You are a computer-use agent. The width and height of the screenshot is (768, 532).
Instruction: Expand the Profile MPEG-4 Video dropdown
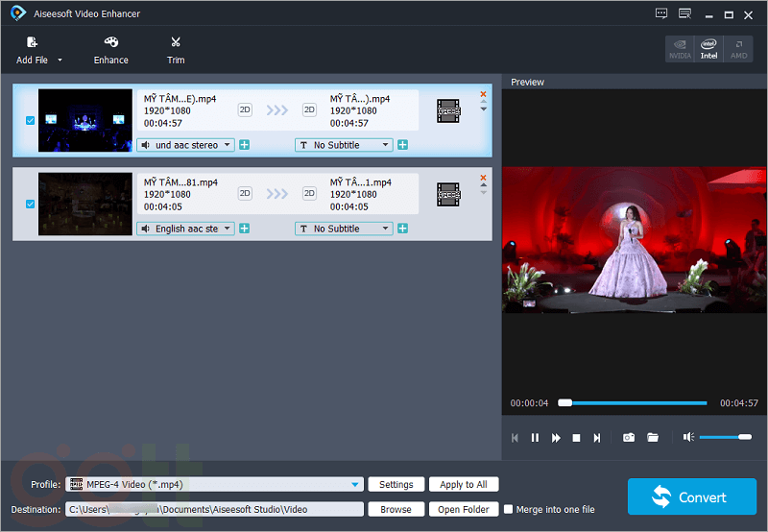[356, 485]
